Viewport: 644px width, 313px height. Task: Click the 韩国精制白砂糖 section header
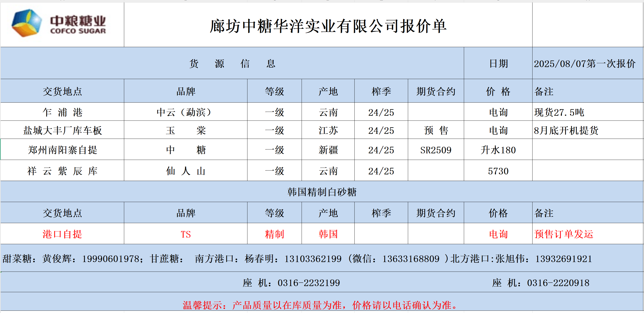coord(322,192)
